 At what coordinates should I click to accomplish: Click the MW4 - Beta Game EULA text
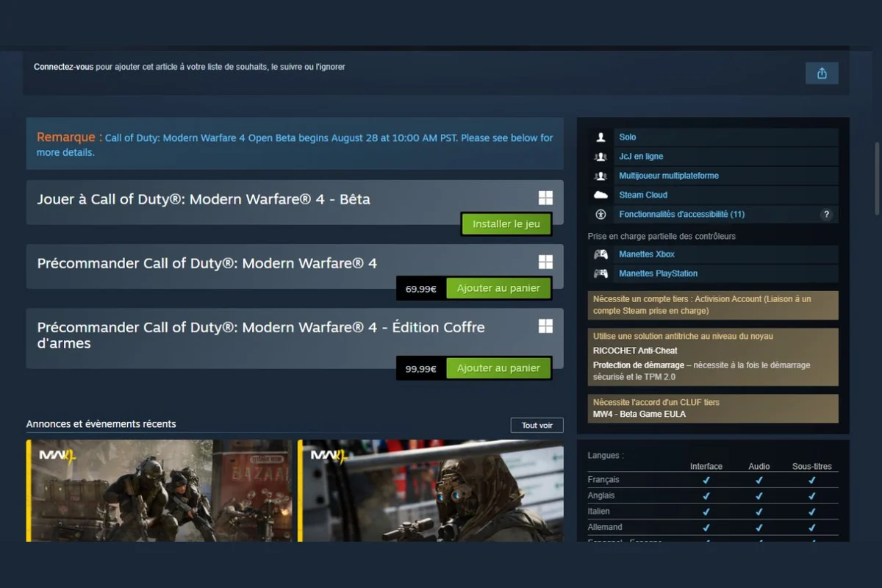(x=639, y=414)
